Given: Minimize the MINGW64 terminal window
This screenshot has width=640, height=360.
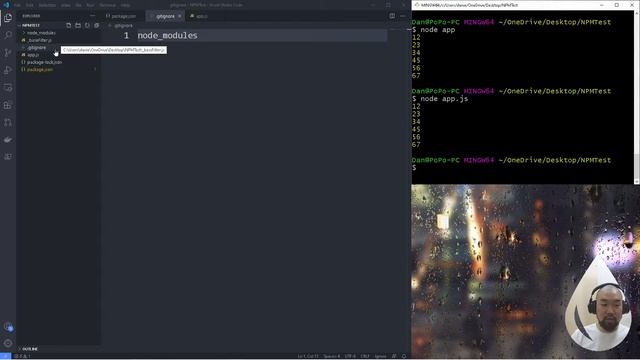Looking at the screenshot, I should coord(602,5).
